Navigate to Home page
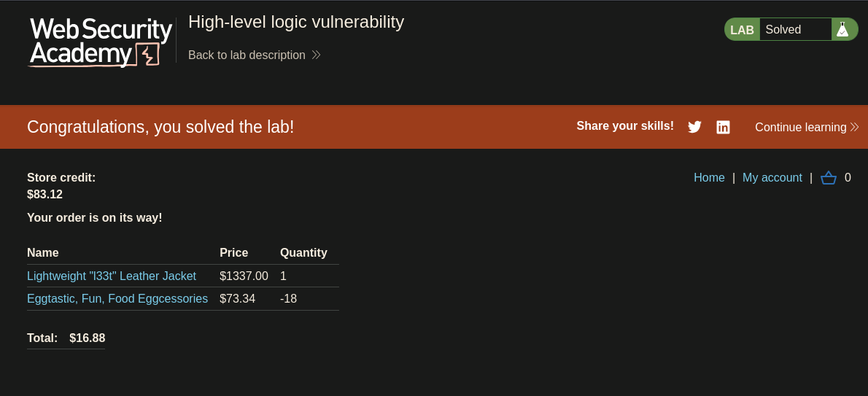This screenshot has width=868, height=396. point(709,177)
